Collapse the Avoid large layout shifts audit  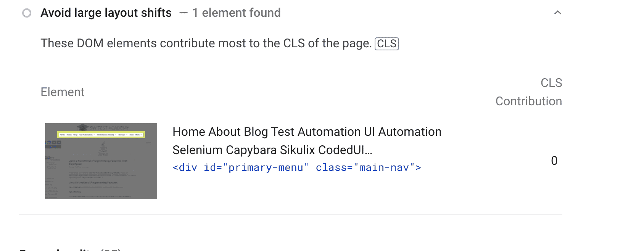coord(557,13)
